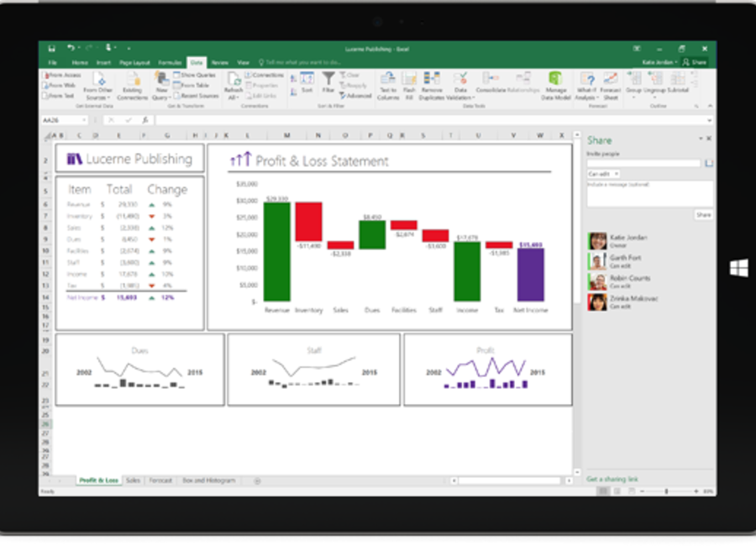Click Share button at top right
This screenshot has height=546, width=756.
pyautogui.click(x=695, y=62)
